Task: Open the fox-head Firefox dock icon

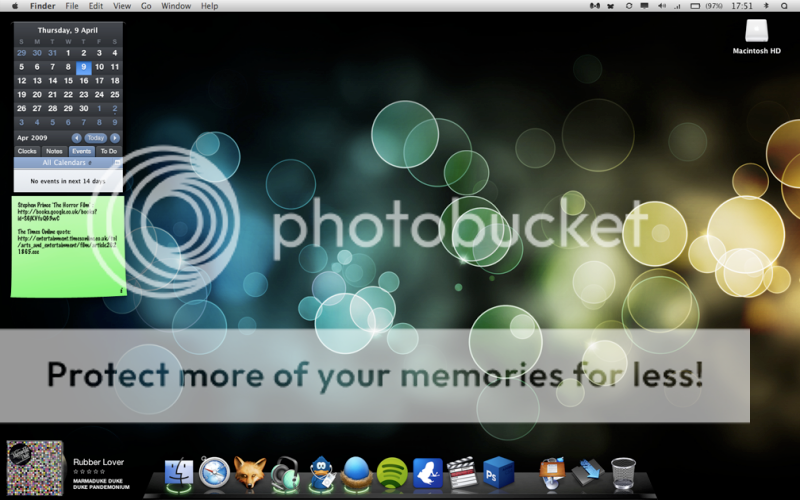Action: pos(249,472)
